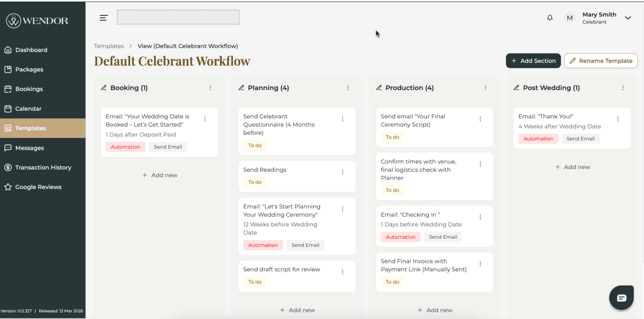Open the chat bubble in the corner
Viewport: 644px width, 319px height.
coord(621,297)
